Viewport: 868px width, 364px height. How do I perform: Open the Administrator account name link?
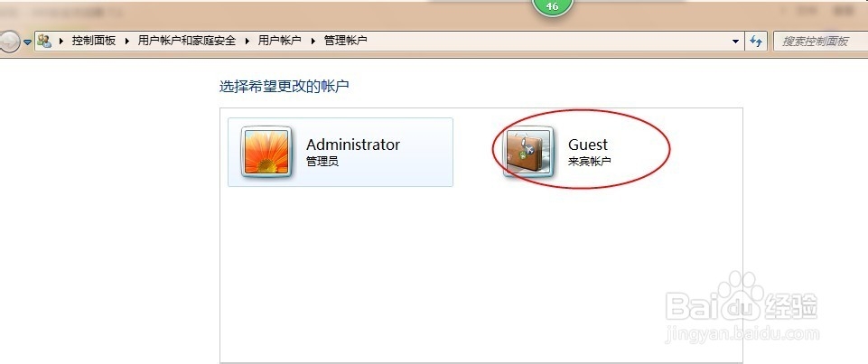352,145
